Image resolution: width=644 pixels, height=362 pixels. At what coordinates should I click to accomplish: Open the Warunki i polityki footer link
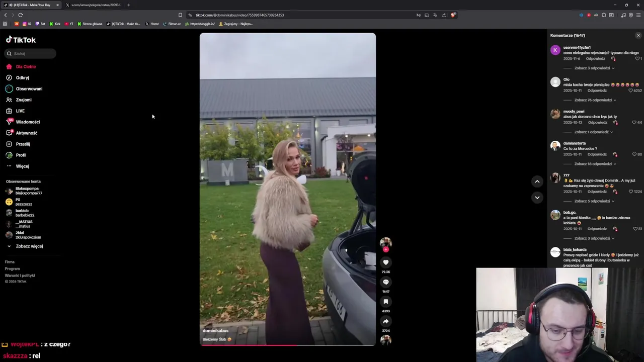(20, 276)
